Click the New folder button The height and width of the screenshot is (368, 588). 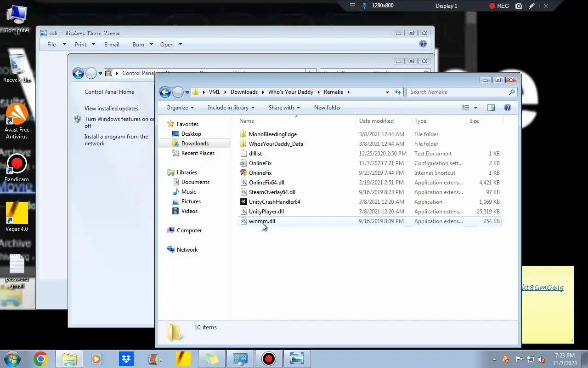328,108
